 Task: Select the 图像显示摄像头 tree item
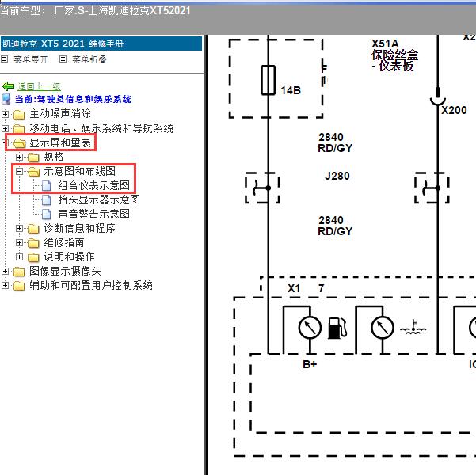(65, 271)
